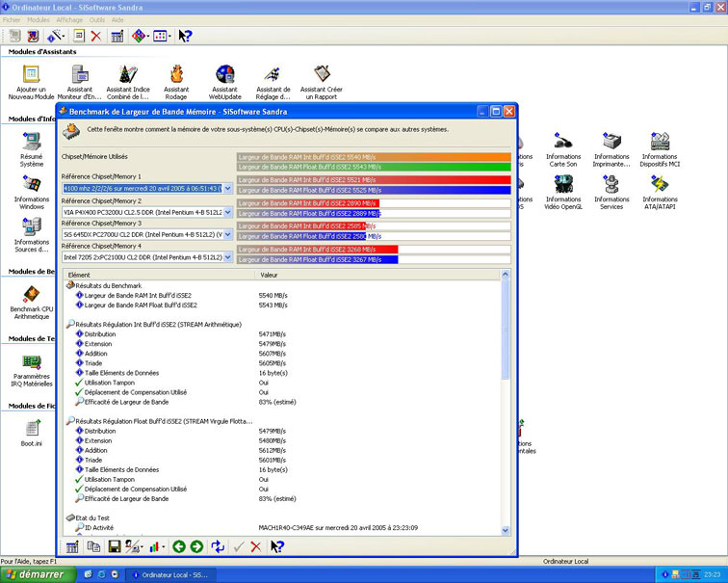728x583 pixels.
Task: Select the Résultats du Benchmark row
Action: (104, 285)
